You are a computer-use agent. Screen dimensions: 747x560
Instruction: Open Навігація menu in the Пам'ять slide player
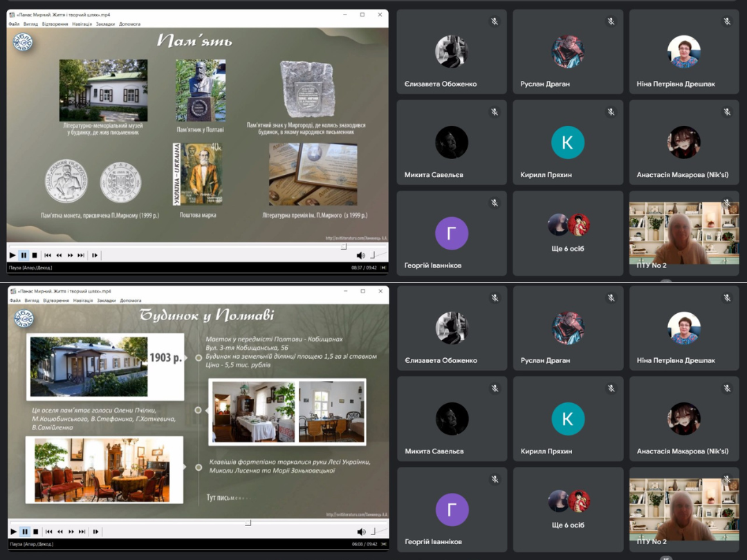point(82,24)
